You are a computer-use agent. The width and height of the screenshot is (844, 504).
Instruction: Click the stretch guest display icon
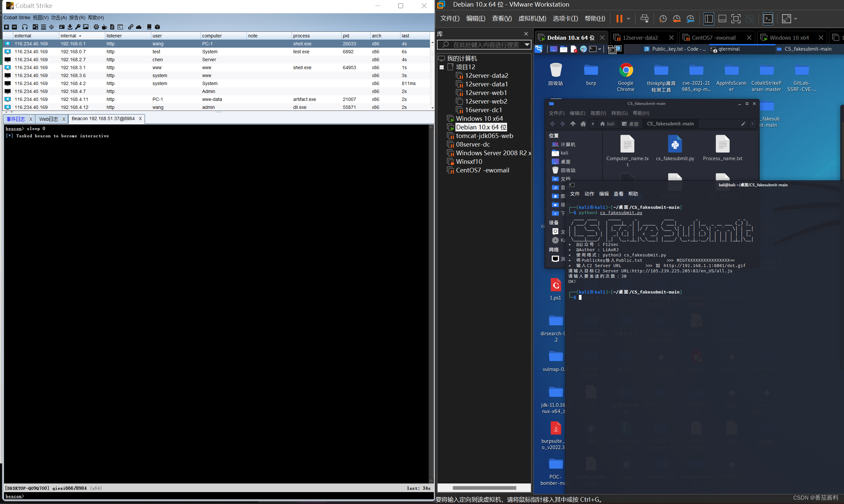tap(786, 19)
